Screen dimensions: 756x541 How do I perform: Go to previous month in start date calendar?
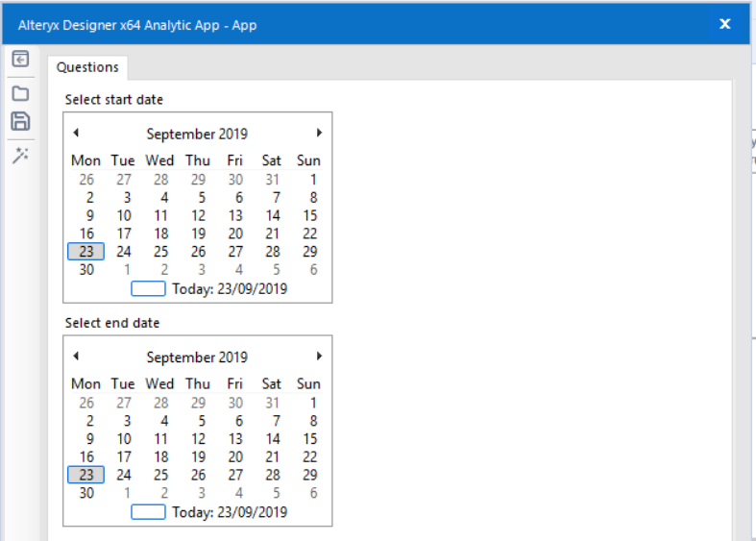[76, 133]
